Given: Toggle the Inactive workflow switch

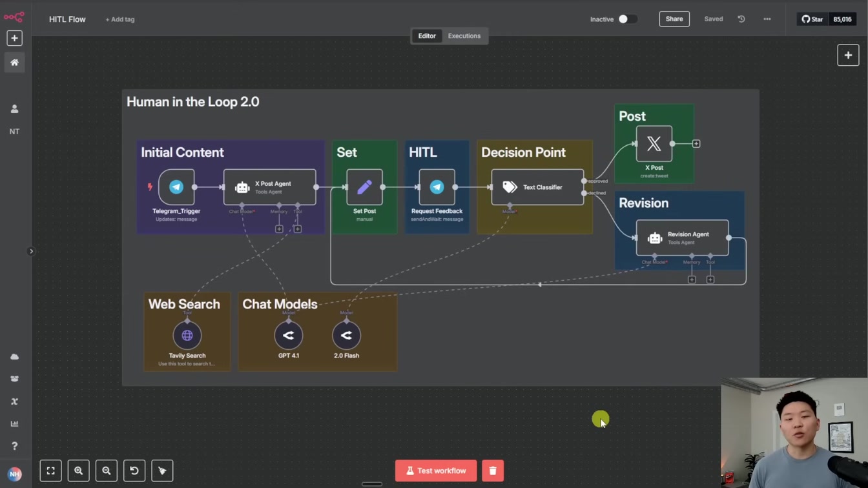Looking at the screenshot, I should click(627, 19).
